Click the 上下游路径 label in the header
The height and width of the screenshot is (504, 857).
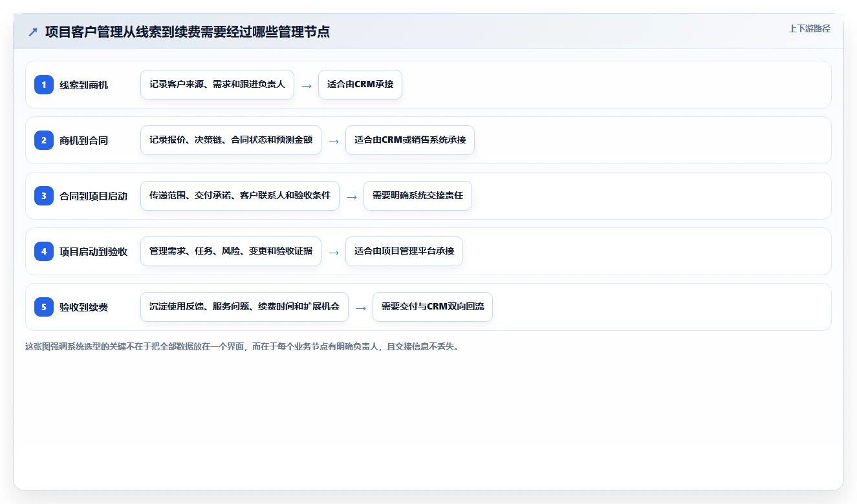click(x=809, y=28)
